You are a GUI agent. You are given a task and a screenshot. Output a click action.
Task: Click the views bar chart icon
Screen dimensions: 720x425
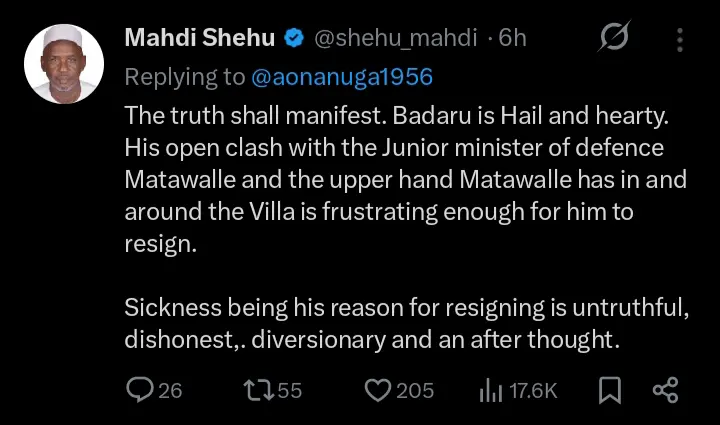tap(490, 390)
